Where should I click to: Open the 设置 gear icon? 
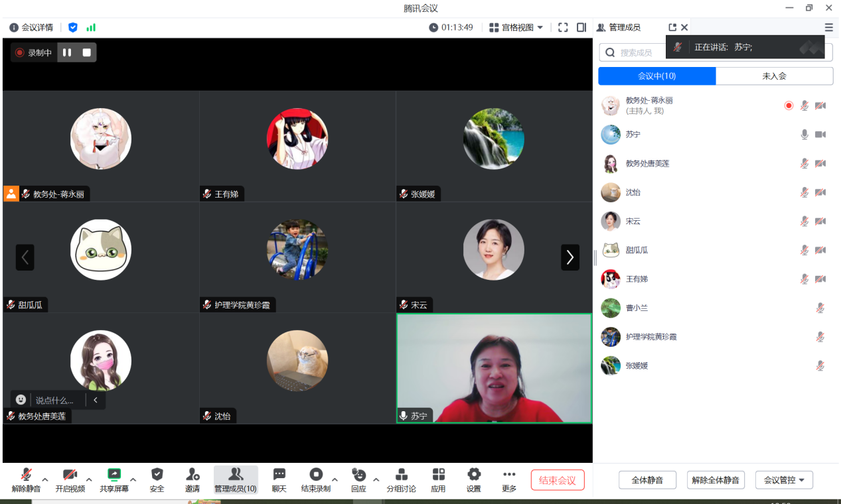point(473,475)
